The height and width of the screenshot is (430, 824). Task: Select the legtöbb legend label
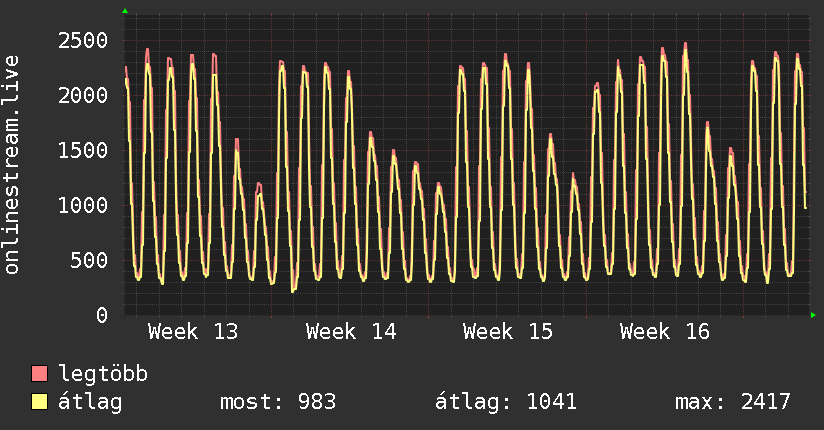103,374
